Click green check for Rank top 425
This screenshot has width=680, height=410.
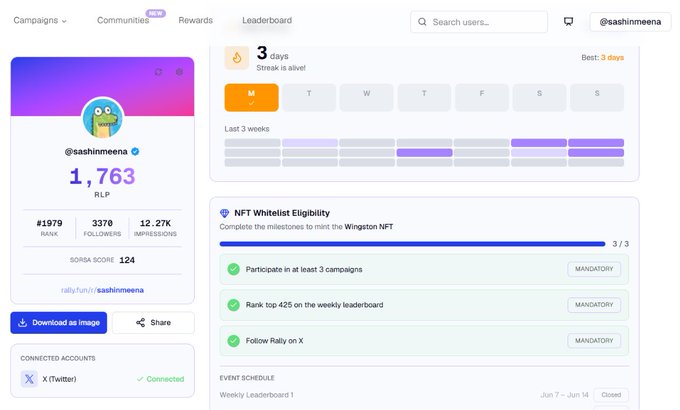coord(233,305)
